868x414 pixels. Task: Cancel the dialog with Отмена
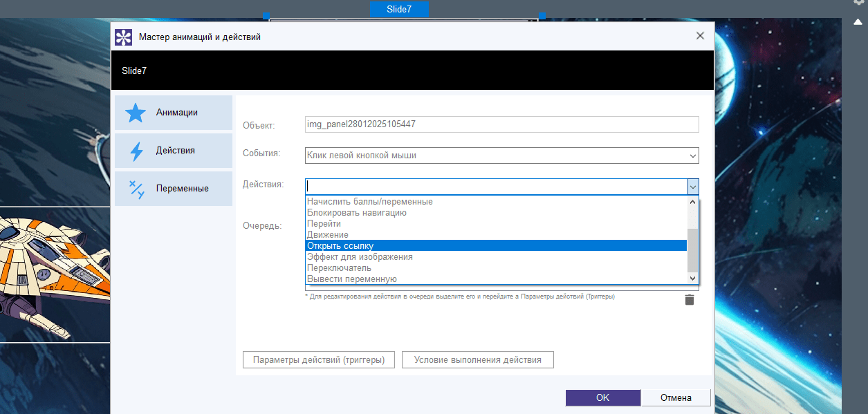click(x=676, y=398)
